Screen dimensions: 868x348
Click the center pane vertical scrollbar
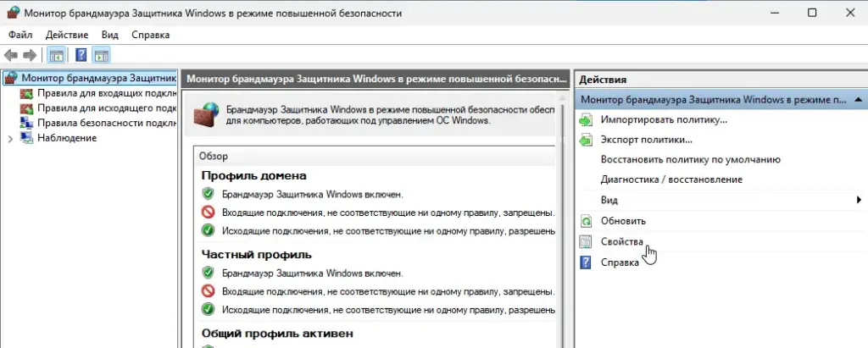(564, 221)
